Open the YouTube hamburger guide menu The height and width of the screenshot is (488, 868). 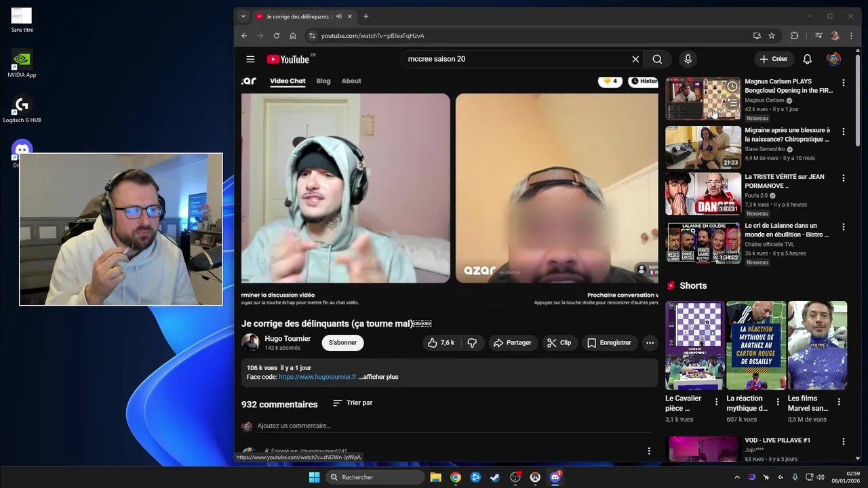[x=250, y=59]
